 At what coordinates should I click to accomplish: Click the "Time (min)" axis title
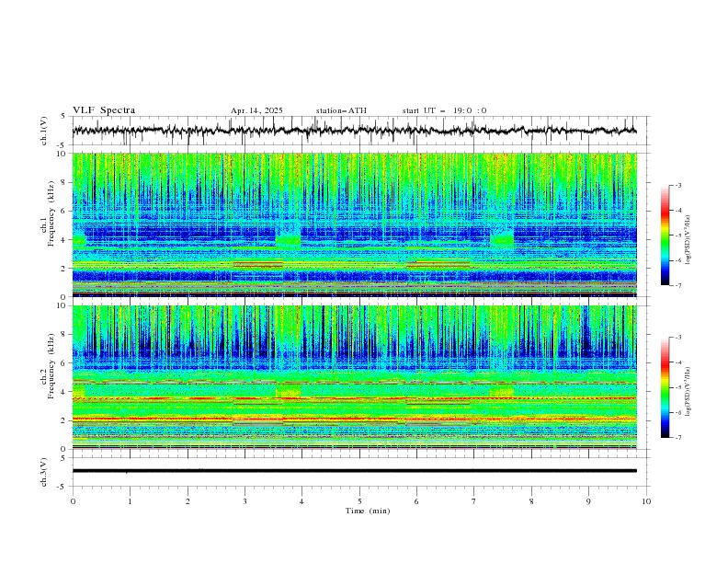pos(368,511)
